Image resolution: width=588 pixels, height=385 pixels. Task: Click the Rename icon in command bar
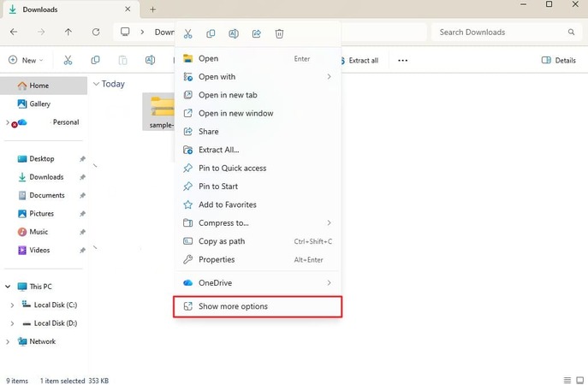(150, 60)
